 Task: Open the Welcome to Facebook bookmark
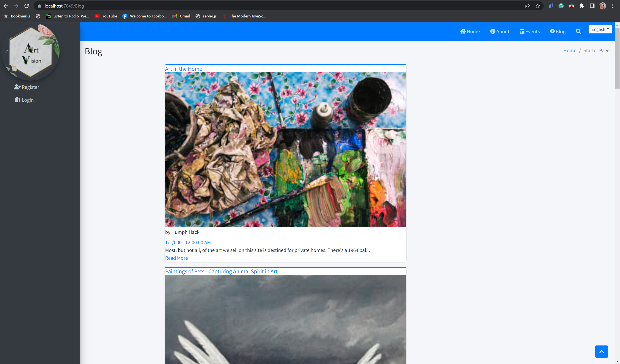coord(145,16)
